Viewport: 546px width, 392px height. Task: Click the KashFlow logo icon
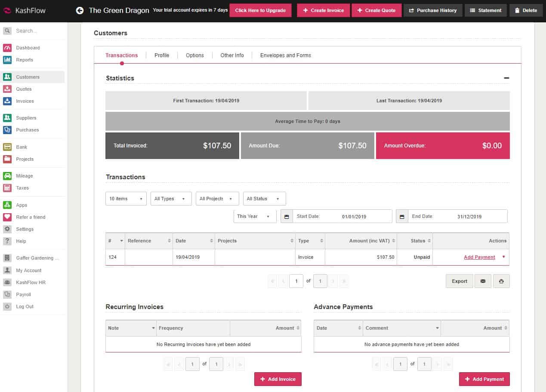[7, 10]
